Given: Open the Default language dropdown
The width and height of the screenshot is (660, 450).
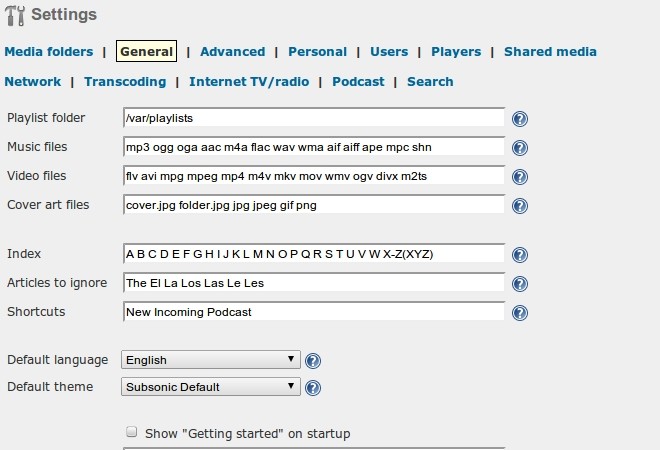Looking at the screenshot, I should pyautogui.click(x=210, y=360).
